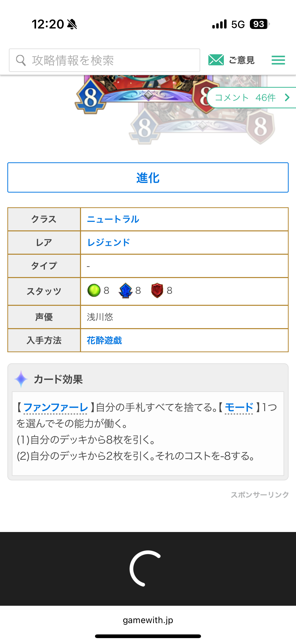Tap the green cost orb icon
This screenshot has width=296, height=644.
point(94,291)
